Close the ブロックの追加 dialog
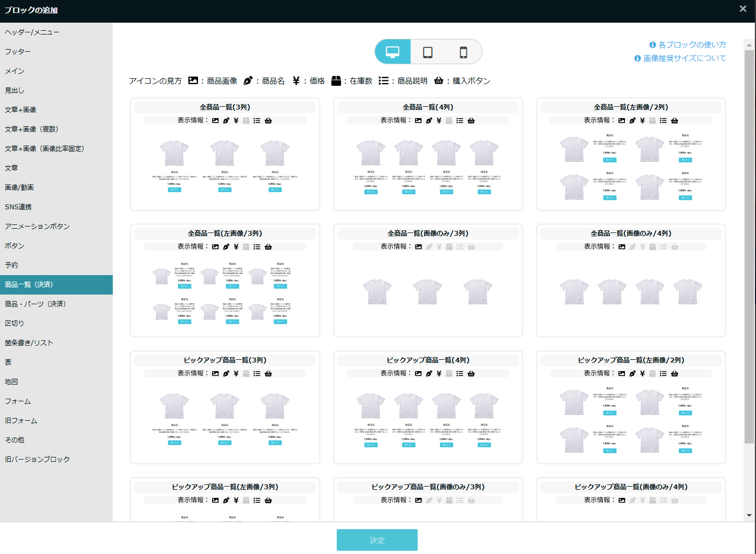Image resolution: width=756 pixels, height=554 pixels. [x=743, y=9]
